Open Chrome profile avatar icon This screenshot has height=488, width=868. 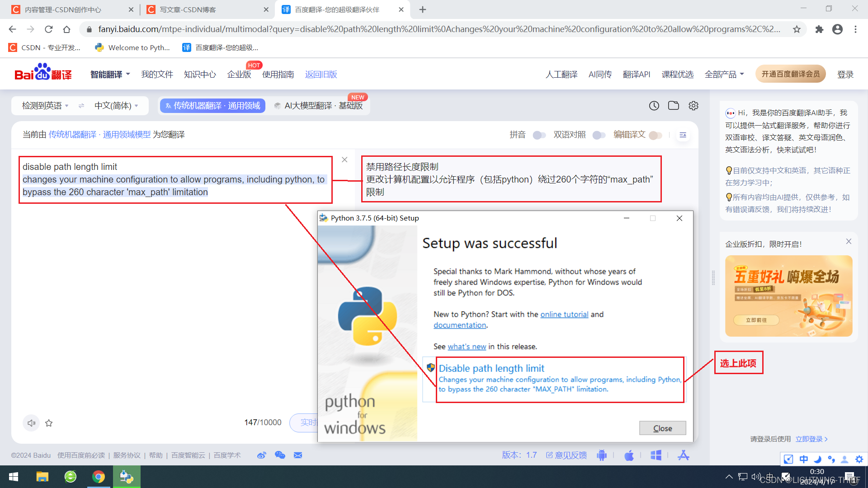click(x=837, y=29)
